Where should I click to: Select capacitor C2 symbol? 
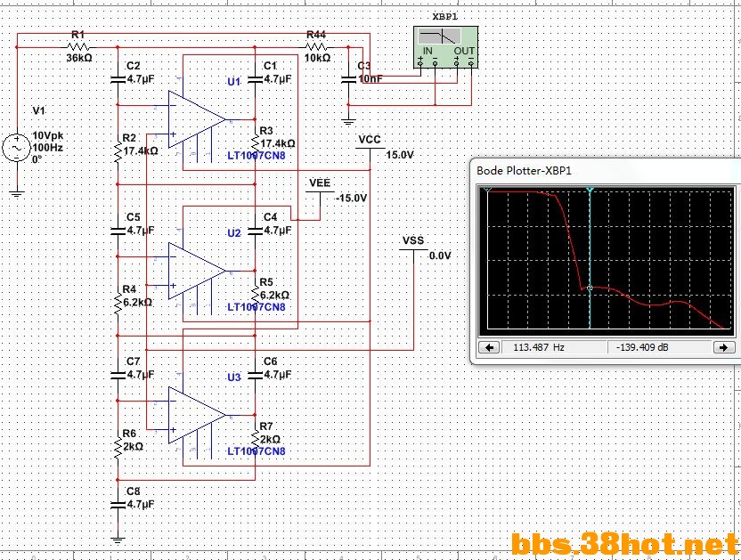(118, 78)
